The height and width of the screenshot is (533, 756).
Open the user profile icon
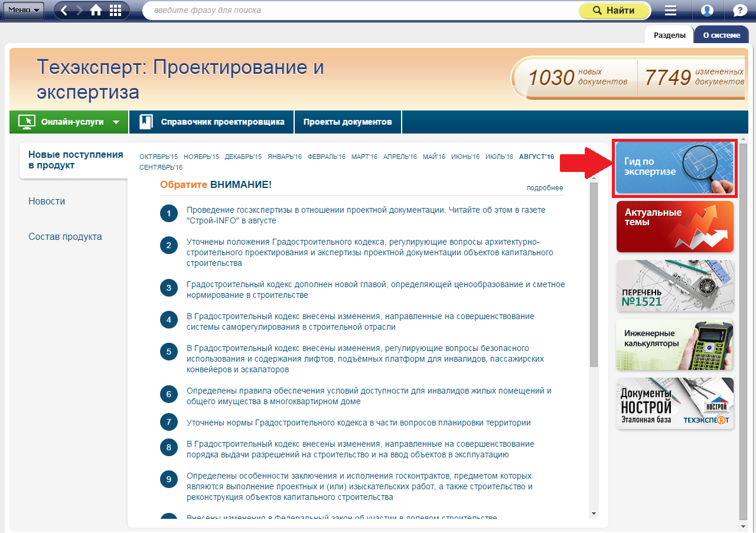[707, 11]
